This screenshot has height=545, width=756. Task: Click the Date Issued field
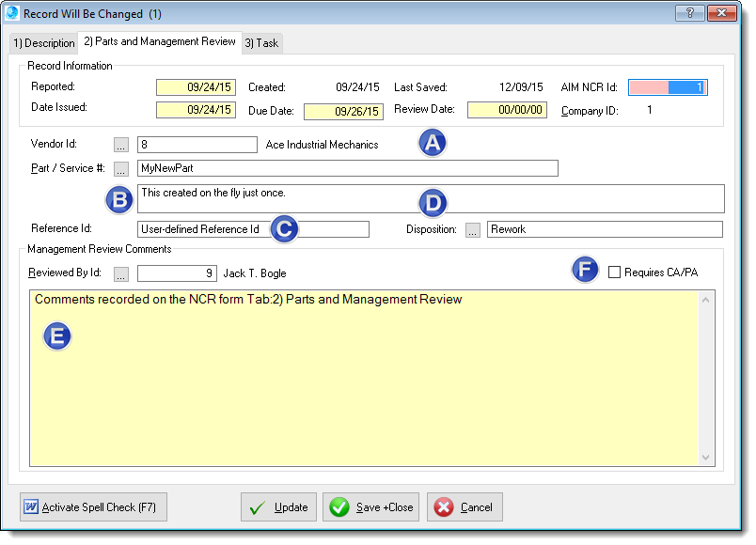pos(196,110)
